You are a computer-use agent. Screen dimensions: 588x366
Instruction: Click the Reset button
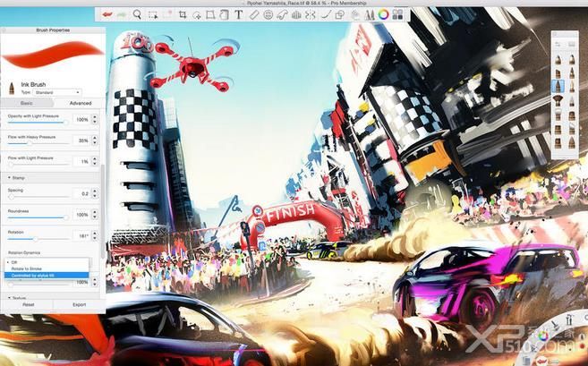(28, 304)
